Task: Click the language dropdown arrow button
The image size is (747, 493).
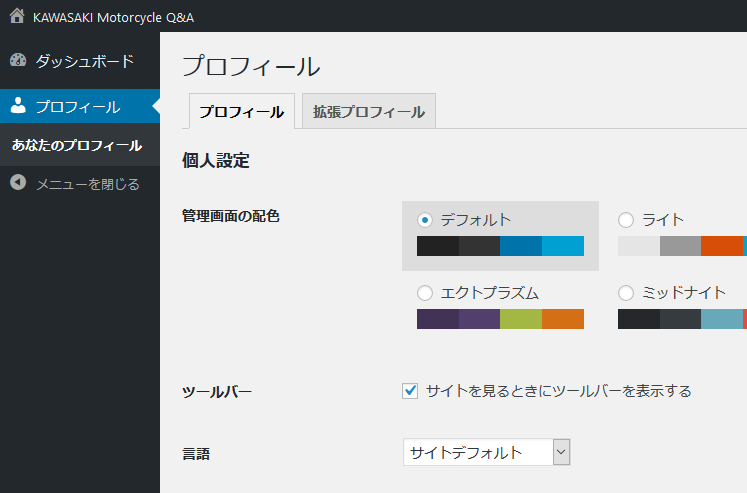Action: (561, 452)
